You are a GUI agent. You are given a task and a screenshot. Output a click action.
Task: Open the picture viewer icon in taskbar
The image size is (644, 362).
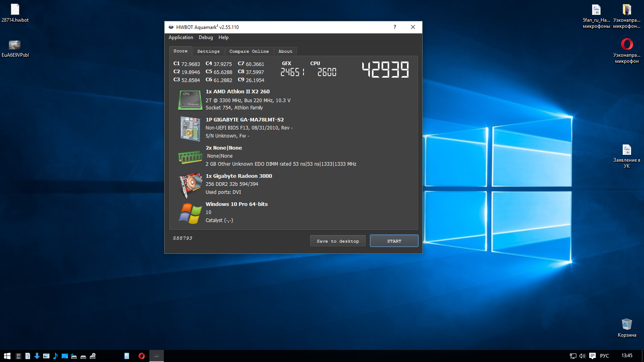[x=46, y=356]
